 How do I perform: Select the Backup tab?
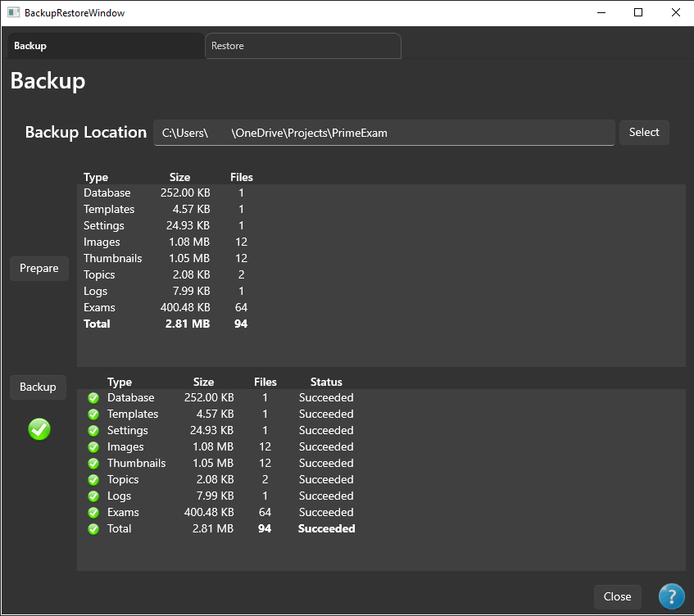coord(106,46)
